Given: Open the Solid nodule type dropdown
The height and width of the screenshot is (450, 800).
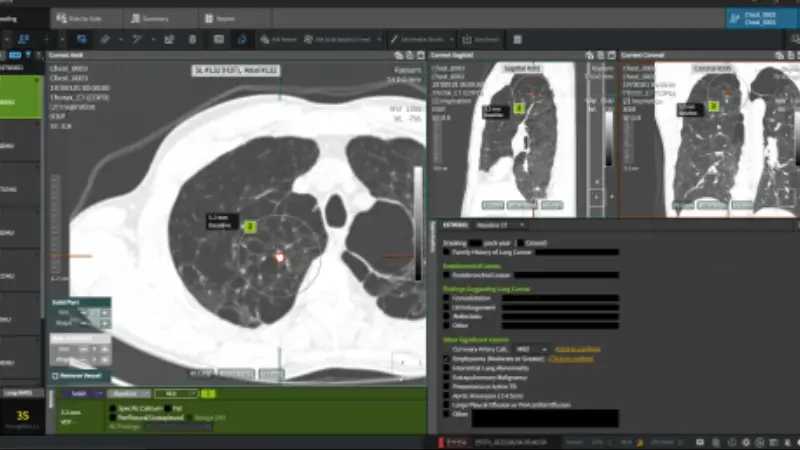Looking at the screenshot, I should point(79,393).
